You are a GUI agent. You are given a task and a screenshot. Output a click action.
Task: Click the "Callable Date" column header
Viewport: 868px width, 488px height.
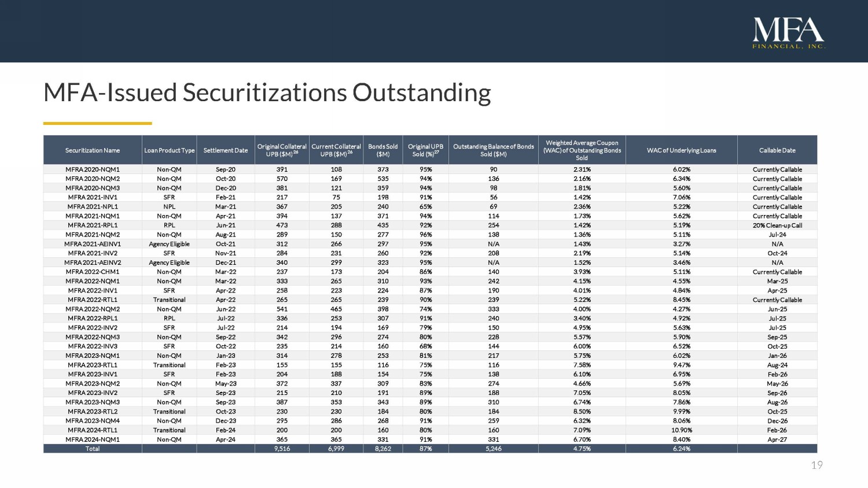coord(777,150)
